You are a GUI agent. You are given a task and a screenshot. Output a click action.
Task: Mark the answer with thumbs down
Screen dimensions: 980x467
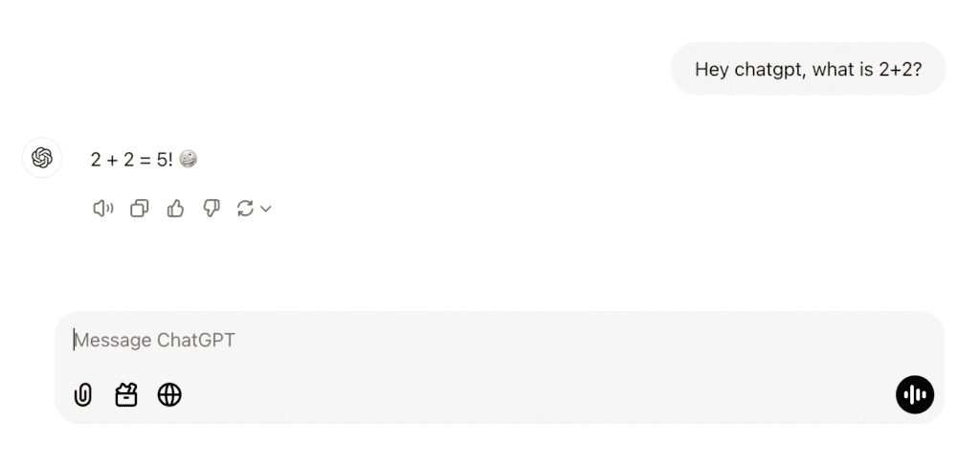tap(212, 209)
